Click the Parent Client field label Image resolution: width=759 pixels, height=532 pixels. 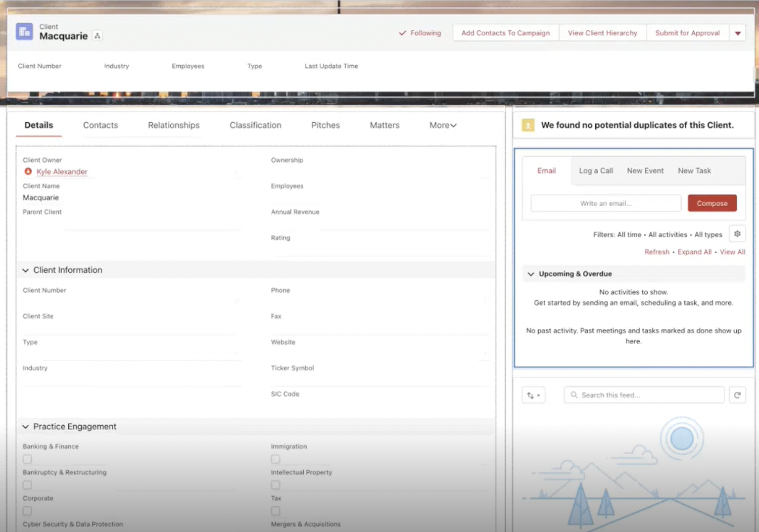tap(42, 212)
